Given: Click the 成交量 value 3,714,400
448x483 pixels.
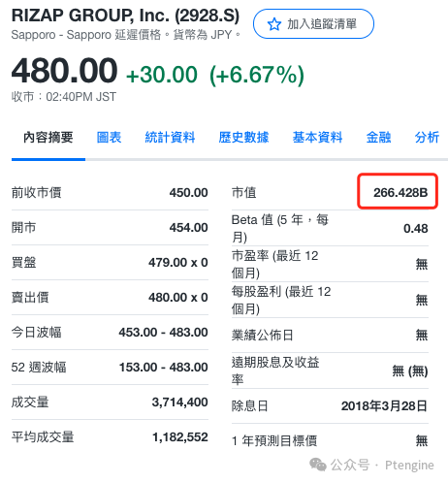Looking at the screenshot, I should pos(179,402).
